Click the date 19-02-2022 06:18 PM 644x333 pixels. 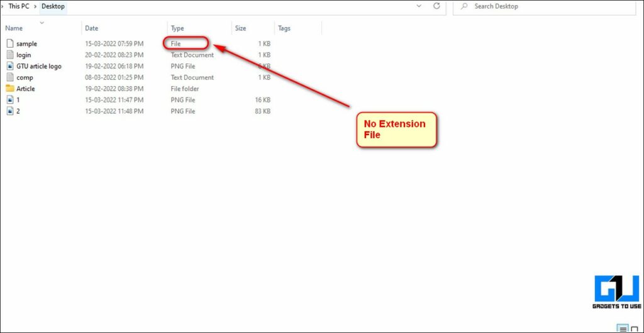click(x=114, y=66)
